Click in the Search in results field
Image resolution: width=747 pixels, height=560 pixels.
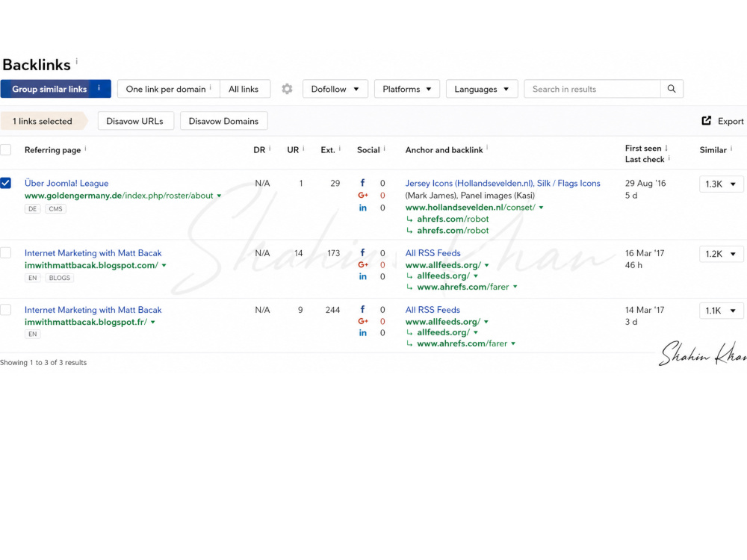point(592,89)
